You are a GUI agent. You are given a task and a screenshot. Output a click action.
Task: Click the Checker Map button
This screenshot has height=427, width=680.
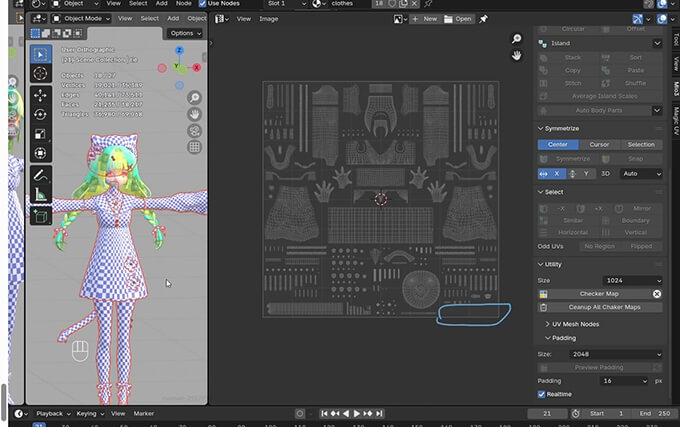(x=600, y=294)
